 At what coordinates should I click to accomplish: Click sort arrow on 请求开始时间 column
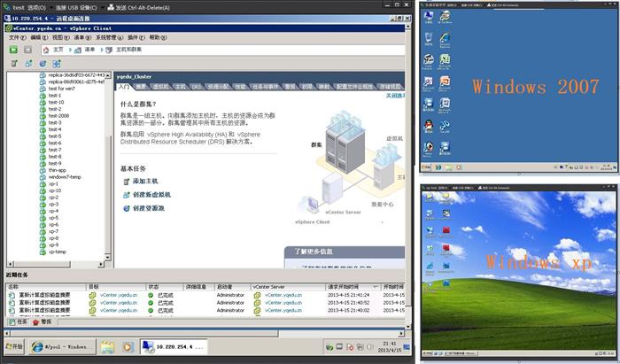(x=375, y=287)
